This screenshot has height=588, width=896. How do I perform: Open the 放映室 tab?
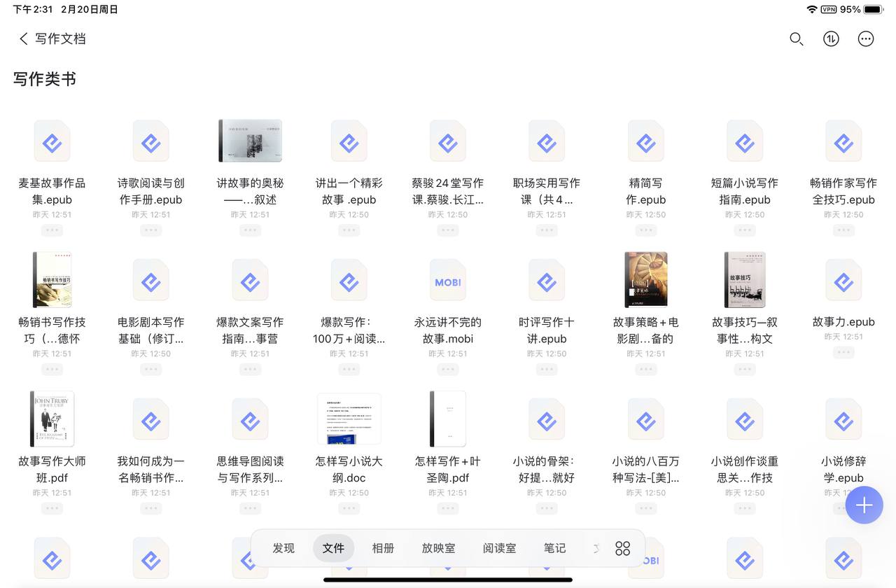[438, 548]
